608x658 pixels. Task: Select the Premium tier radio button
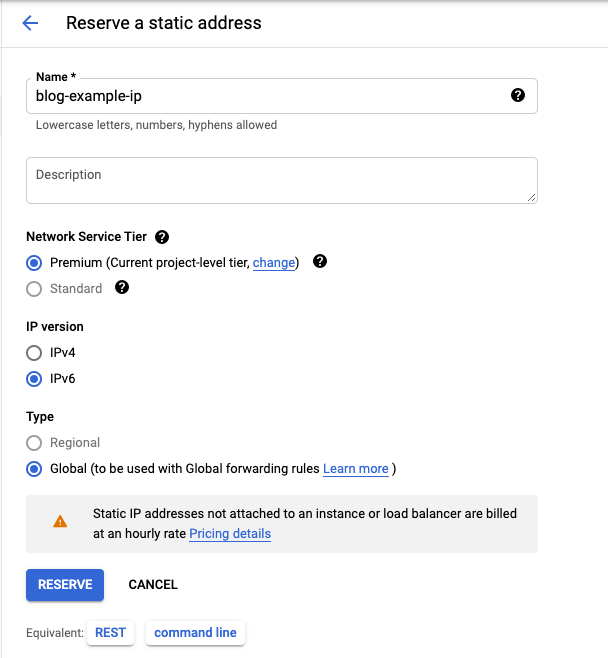pos(34,263)
